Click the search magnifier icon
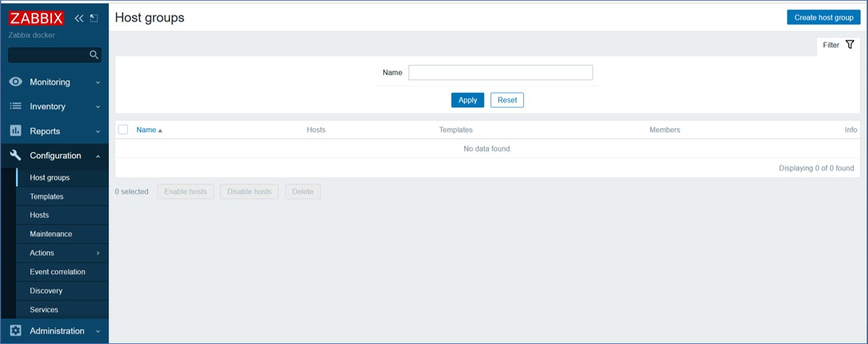The height and width of the screenshot is (344, 868). tap(94, 55)
